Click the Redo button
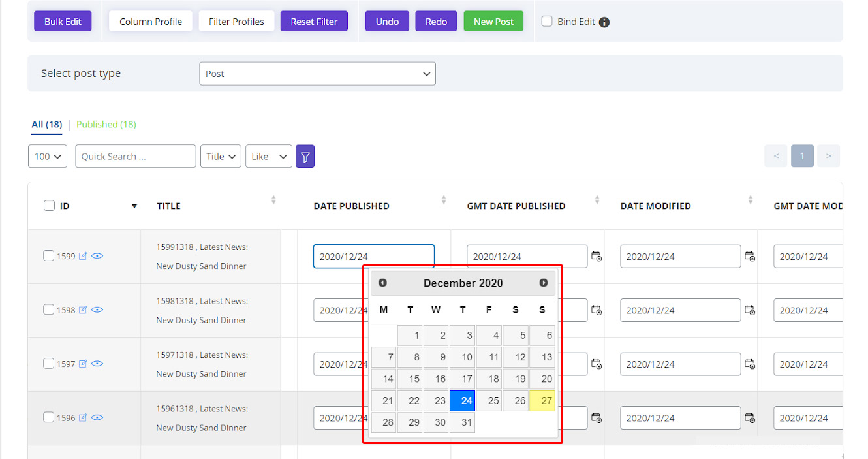This screenshot has height=459, width=868. [436, 22]
